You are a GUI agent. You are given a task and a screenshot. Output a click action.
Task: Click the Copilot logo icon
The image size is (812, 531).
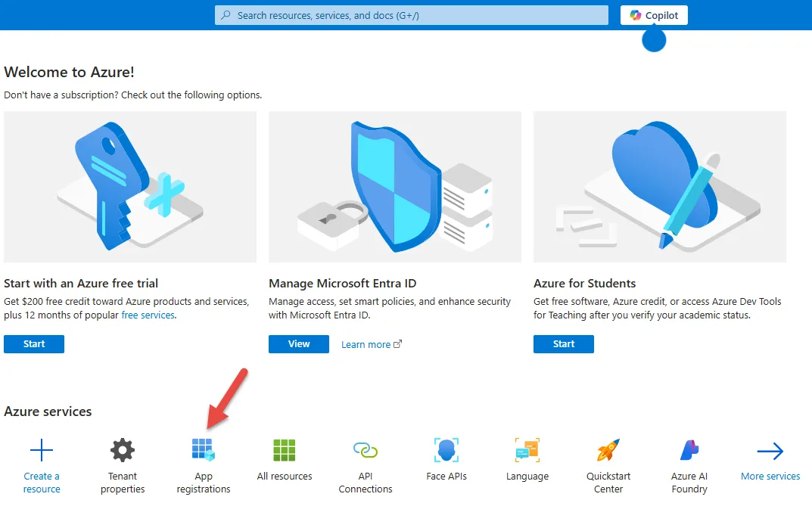636,16
